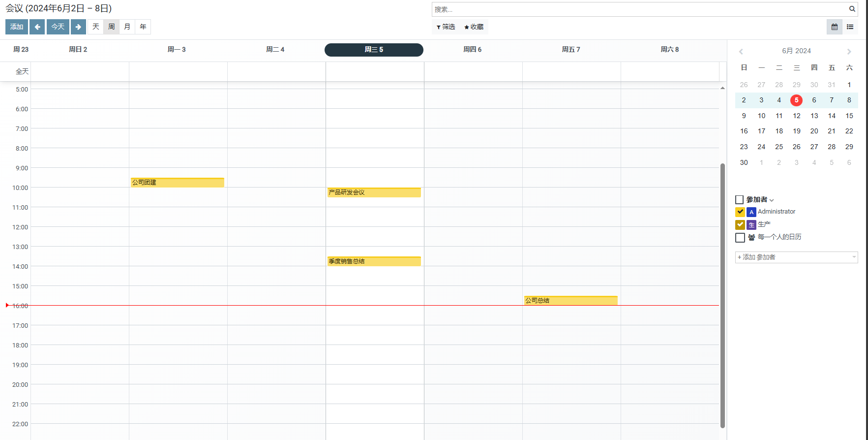Uncheck the Administrator attendee checkbox
This screenshot has height=440, width=868.
click(x=740, y=212)
